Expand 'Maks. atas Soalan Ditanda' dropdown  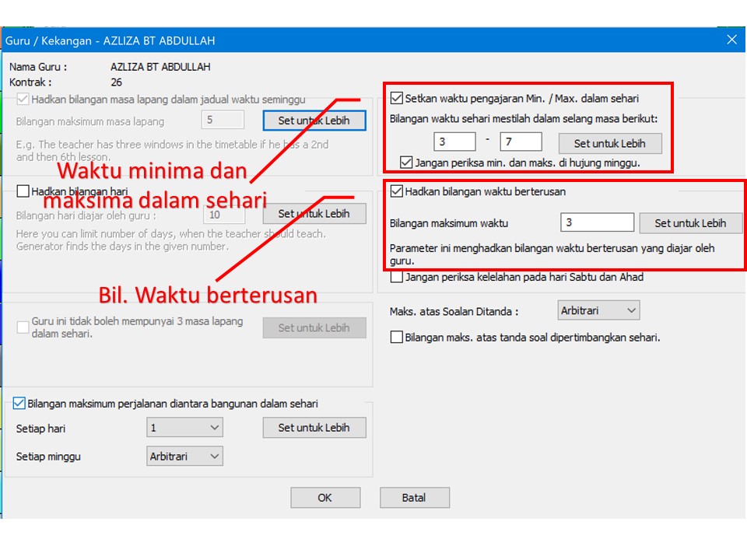598,311
